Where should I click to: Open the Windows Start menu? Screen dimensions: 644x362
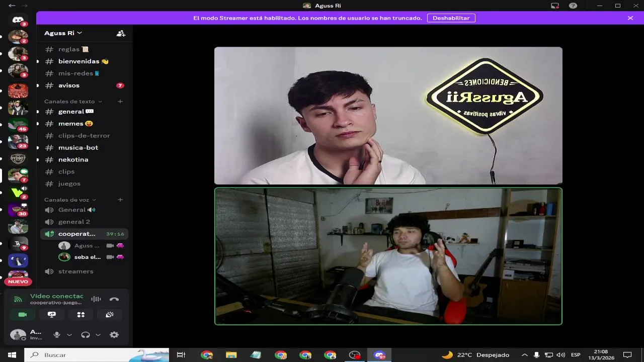coord(12,355)
